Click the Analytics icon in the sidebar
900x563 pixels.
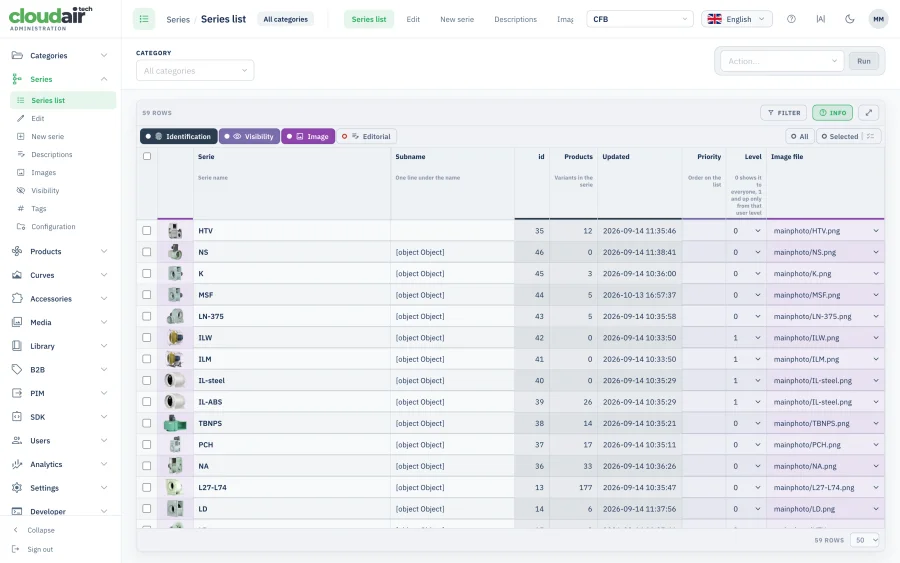pos(17,464)
